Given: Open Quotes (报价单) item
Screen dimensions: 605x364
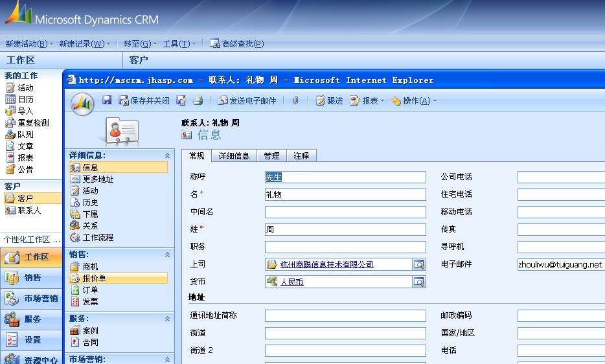Looking at the screenshot, I should coord(119,278).
